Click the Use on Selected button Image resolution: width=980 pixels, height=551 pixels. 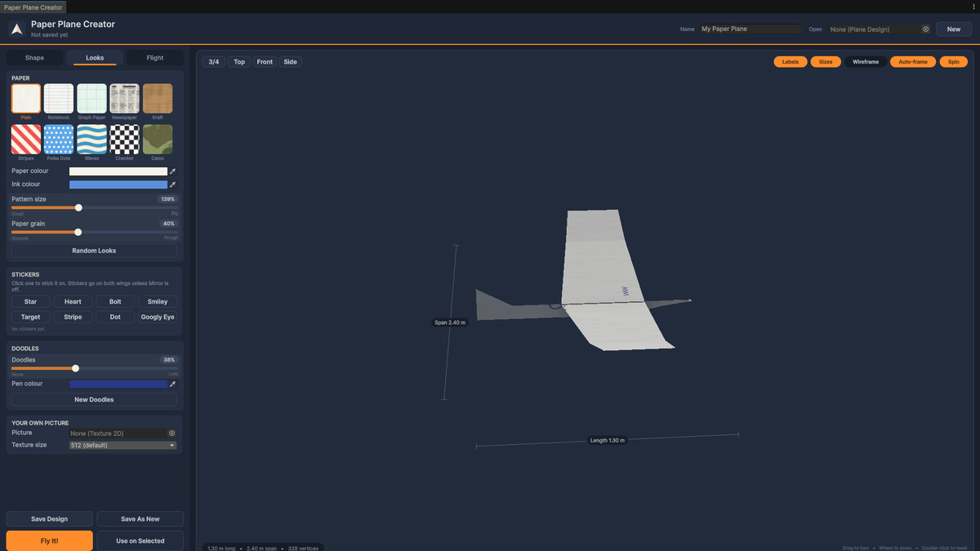[x=140, y=540]
